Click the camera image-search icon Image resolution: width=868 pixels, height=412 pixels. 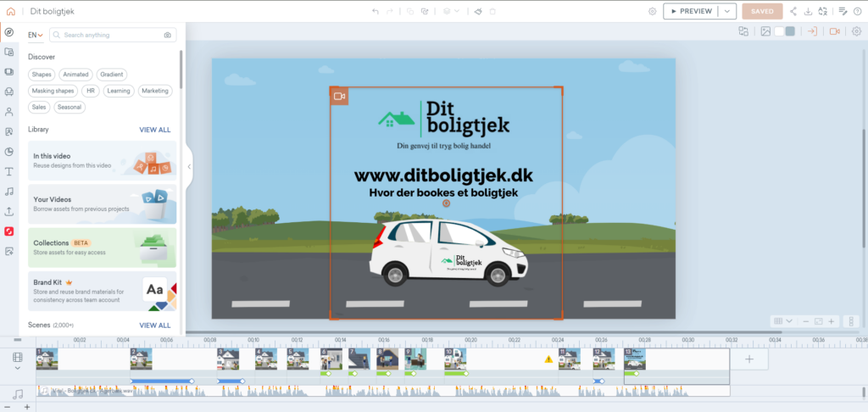pyautogui.click(x=168, y=35)
